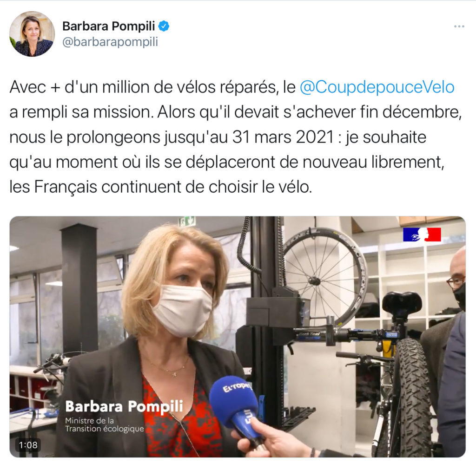This screenshot has width=476, height=463.
Task: Open Barbara Pompili's profile avatar
Action: tap(32, 34)
